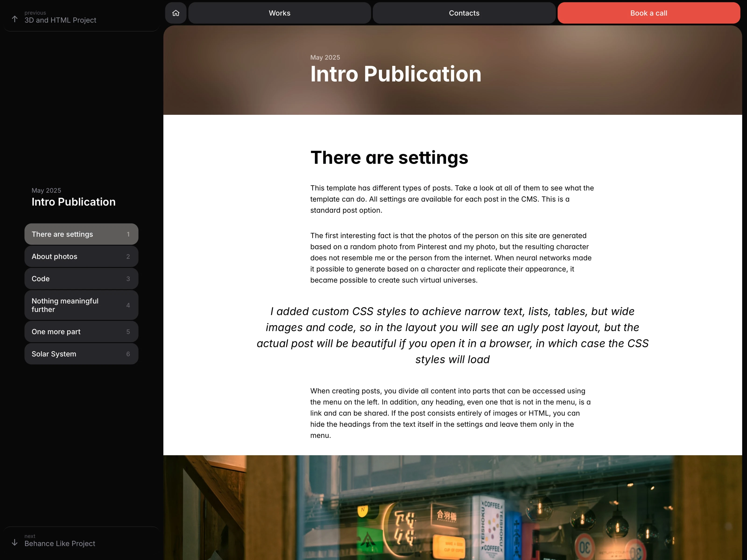Click the There are settings heading link

coord(389,158)
